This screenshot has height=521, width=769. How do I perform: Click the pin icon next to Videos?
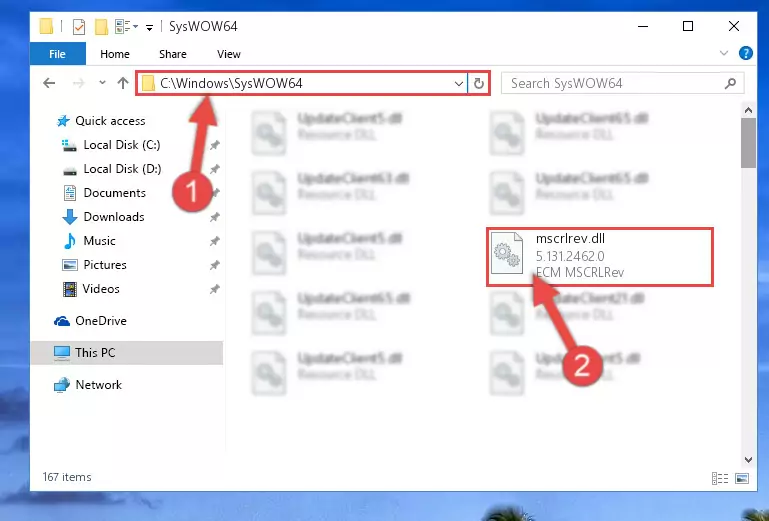point(215,289)
